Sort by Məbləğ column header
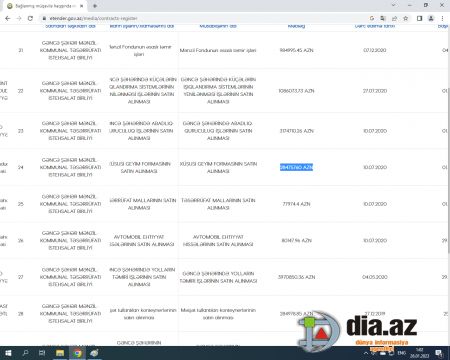This screenshot has height=360, width=450. [296, 26]
